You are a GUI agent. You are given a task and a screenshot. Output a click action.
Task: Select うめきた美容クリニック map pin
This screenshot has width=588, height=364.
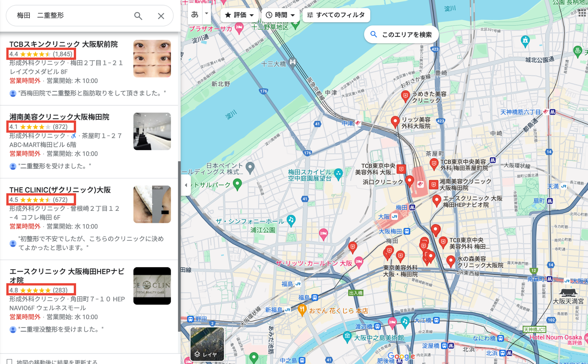[405, 96]
